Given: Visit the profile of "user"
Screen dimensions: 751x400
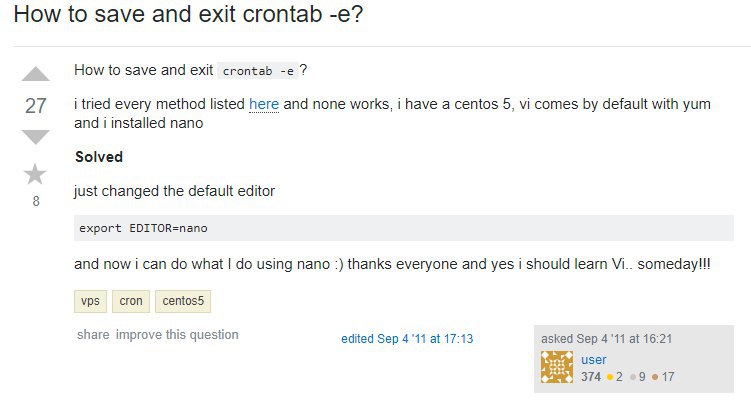Looking at the screenshot, I should pos(594,360).
